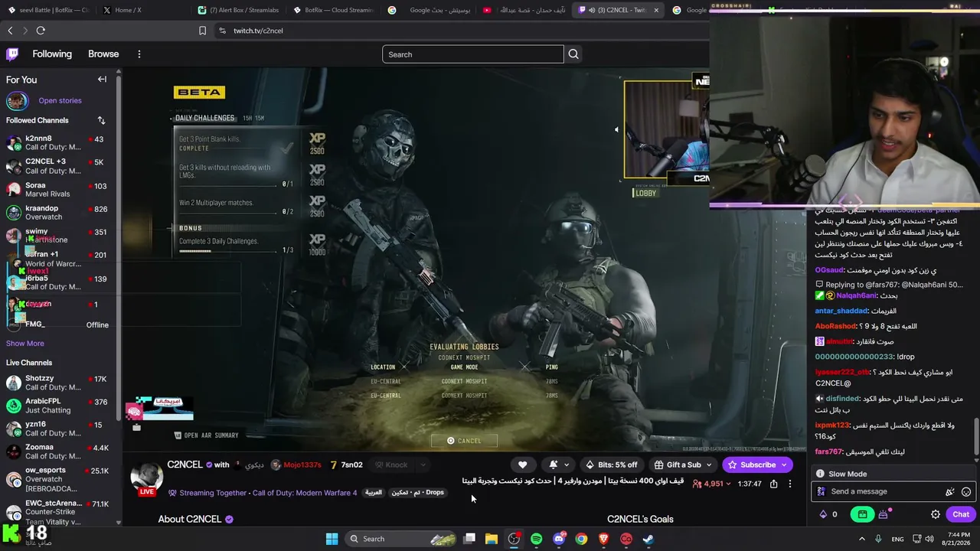Open the k2nnn8 followed channel
This screenshot has width=980, height=551.
click(x=58, y=142)
